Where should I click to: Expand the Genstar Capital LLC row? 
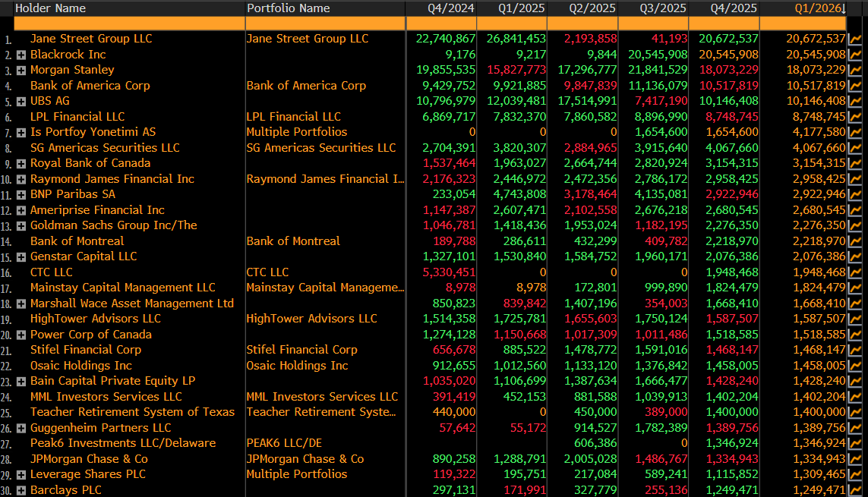click(21, 257)
